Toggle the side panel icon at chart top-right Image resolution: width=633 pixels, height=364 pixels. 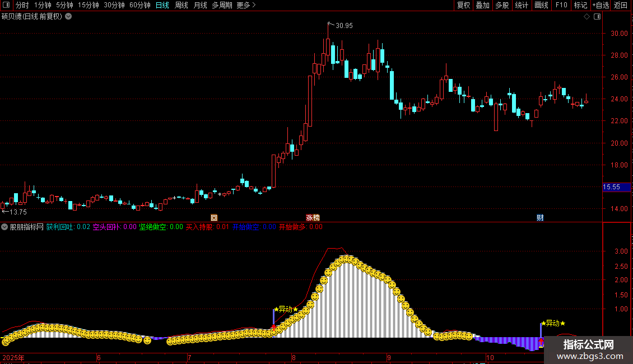(x=597, y=17)
